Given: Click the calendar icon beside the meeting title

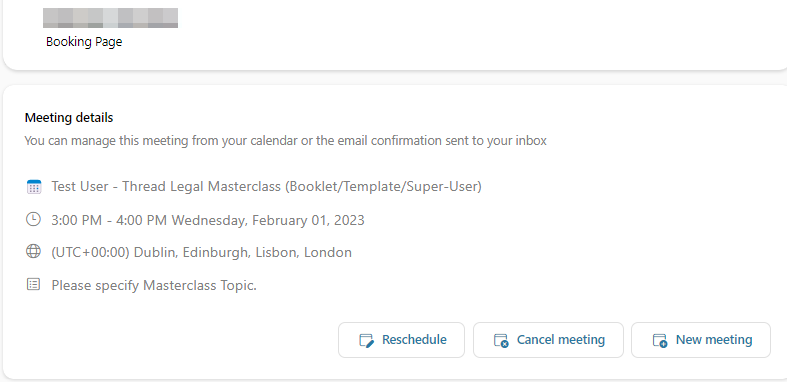Looking at the screenshot, I should pos(33,187).
